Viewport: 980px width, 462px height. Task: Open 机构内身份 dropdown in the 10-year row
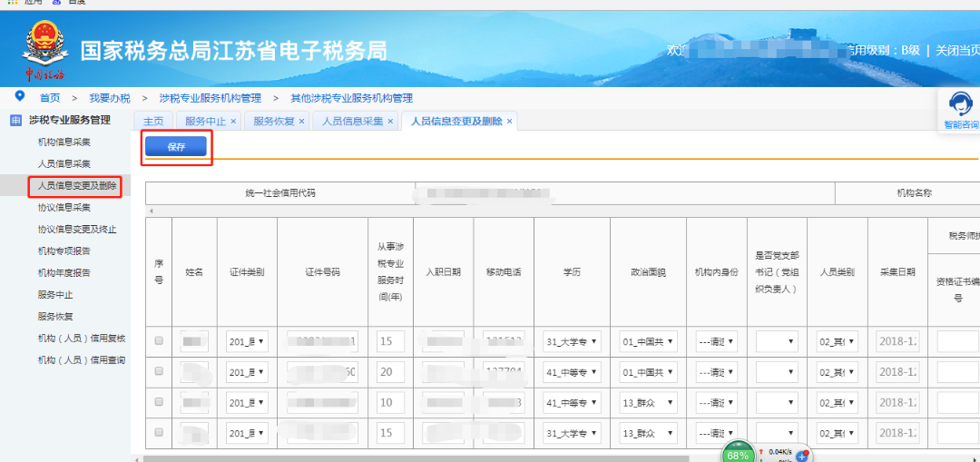(716, 403)
